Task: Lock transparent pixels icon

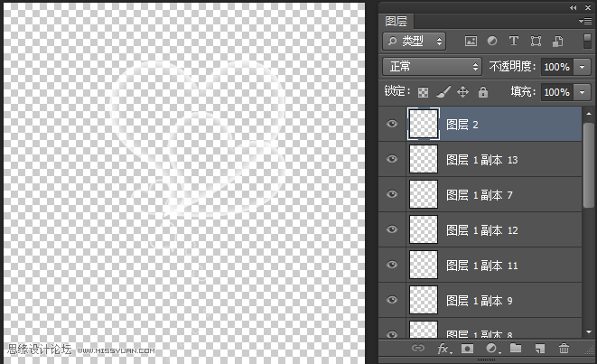Action: pos(423,92)
